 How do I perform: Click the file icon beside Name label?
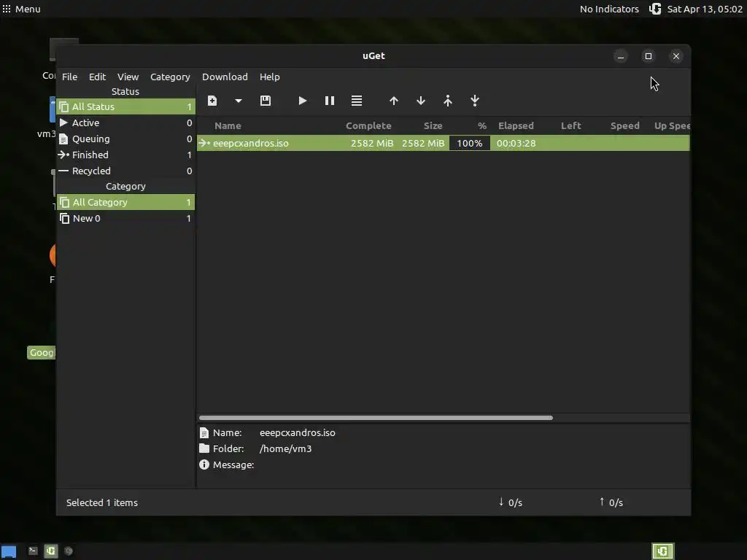click(204, 433)
